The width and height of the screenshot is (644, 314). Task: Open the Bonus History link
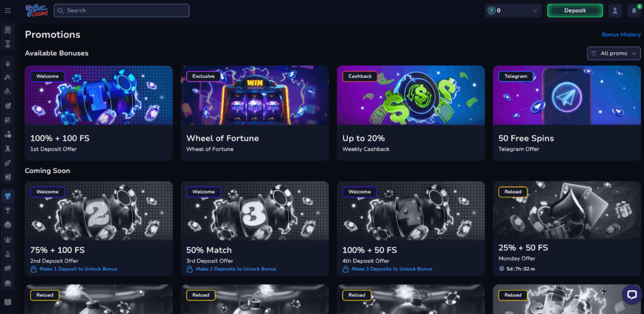[621, 35]
